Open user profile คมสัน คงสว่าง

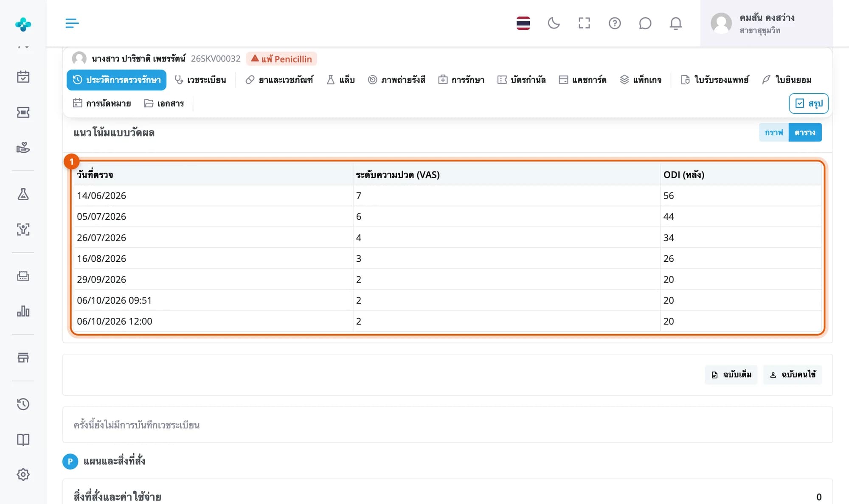[x=766, y=23]
